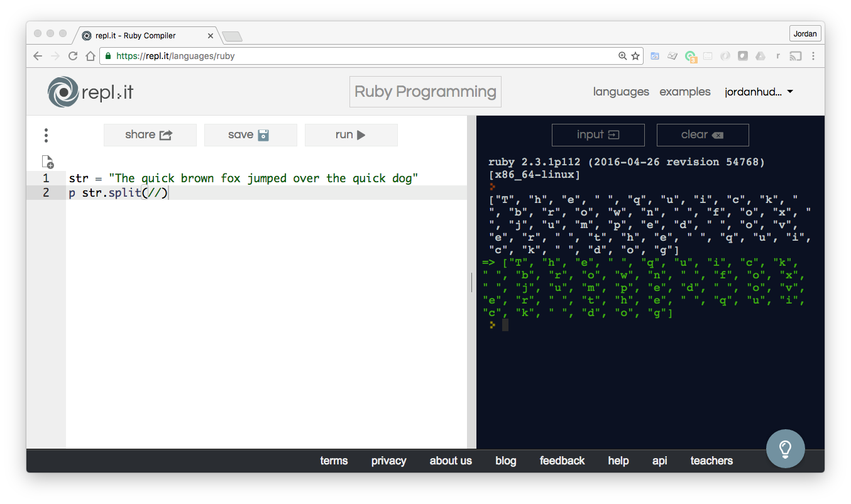Click the share button
Screen dimensions: 851x504
(x=150, y=134)
